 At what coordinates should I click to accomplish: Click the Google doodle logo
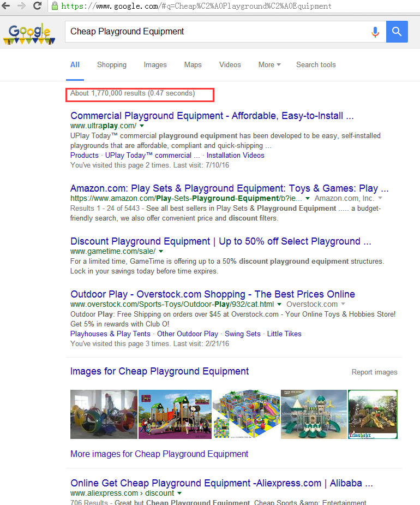[29, 34]
